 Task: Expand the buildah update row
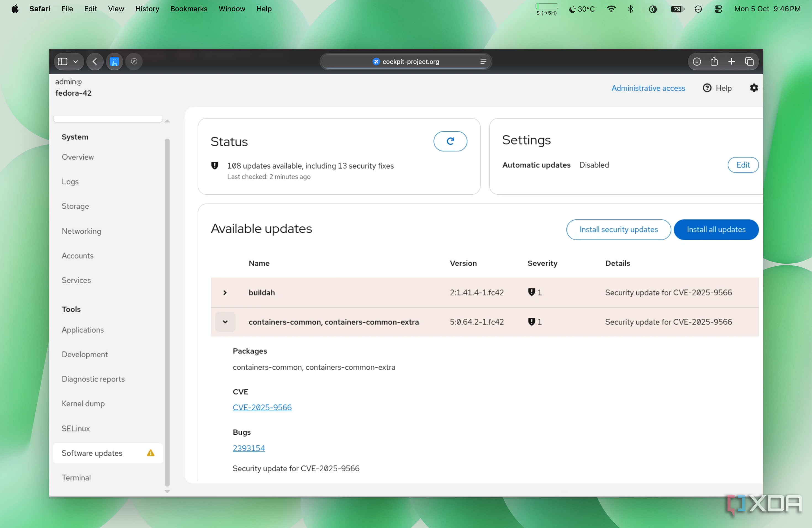tap(225, 293)
